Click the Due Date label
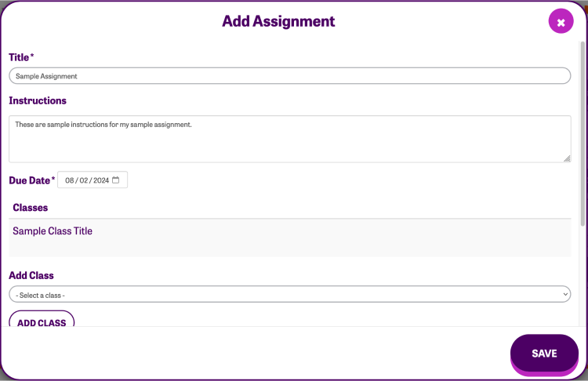 tap(31, 180)
